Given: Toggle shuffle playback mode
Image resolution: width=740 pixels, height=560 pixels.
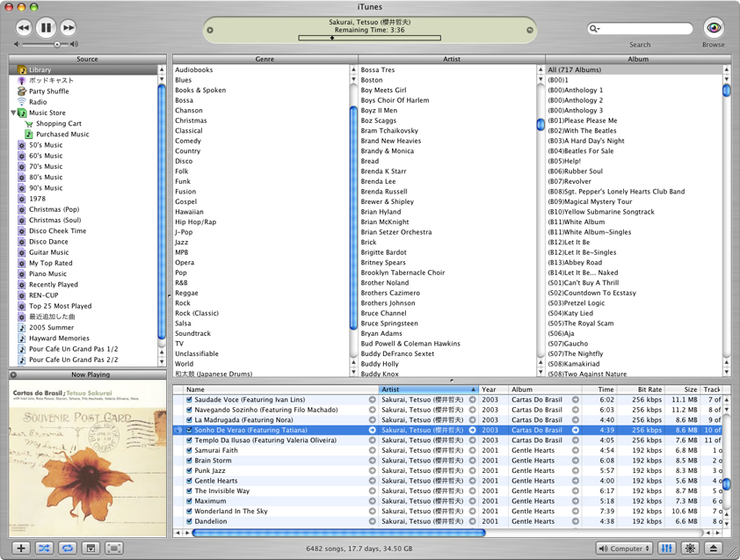Looking at the screenshot, I should (44, 549).
